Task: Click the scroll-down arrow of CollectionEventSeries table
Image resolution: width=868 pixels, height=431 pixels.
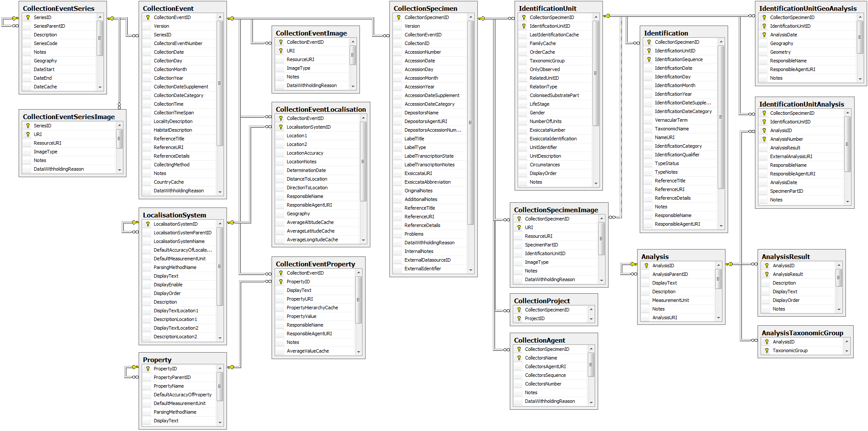Action: pyautogui.click(x=100, y=87)
